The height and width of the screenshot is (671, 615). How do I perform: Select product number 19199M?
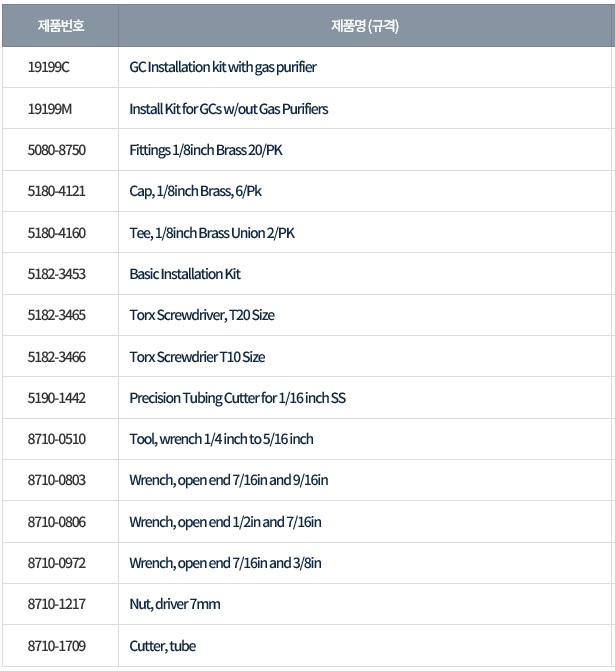pyautogui.click(x=50, y=108)
